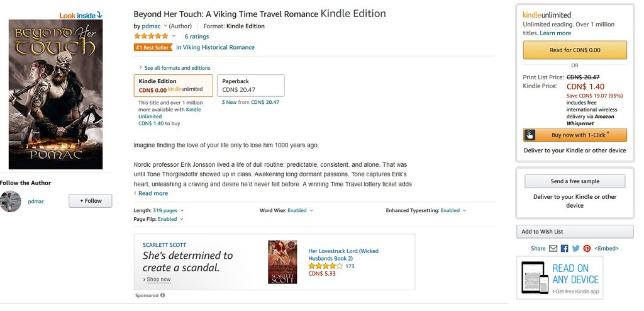The image size is (644, 311).
Task: Click the five-star rating icons
Action: coord(151,37)
